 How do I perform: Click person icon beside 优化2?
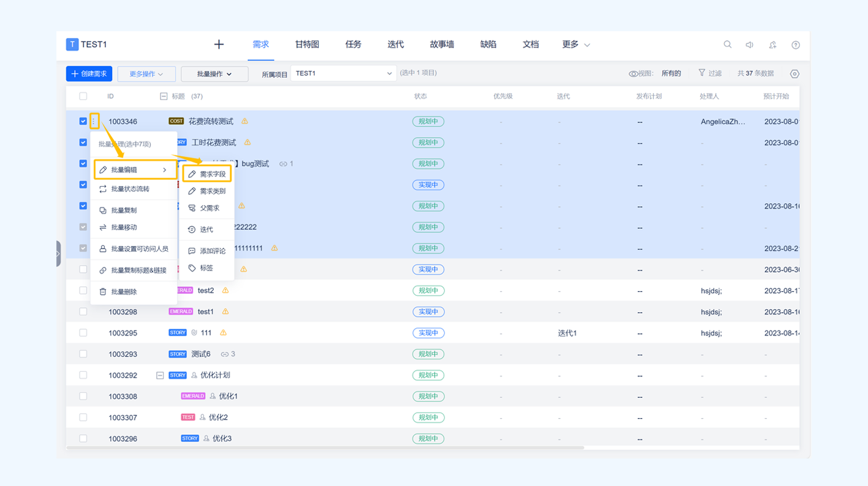tap(202, 417)
